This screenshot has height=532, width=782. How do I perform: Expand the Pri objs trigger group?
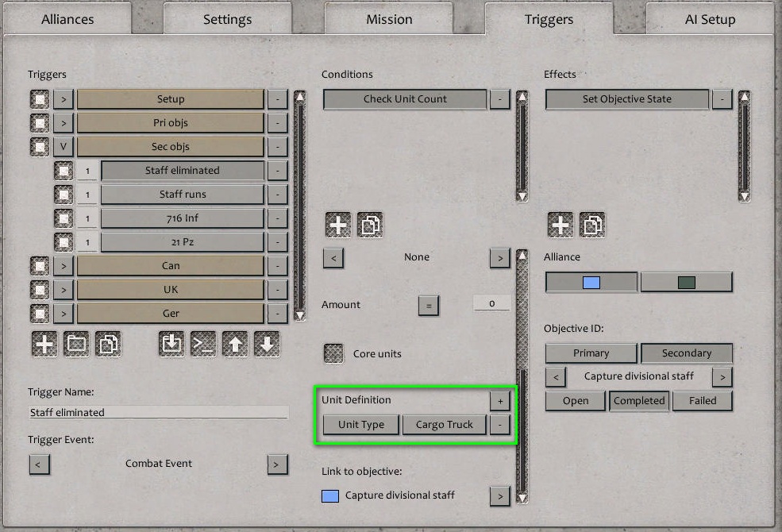(x=64, y=123)
